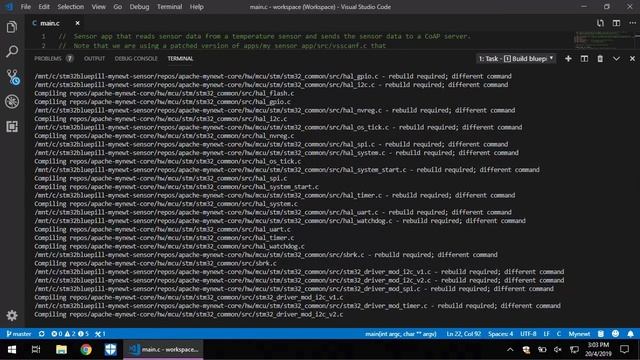Launch Google Chrome from the taskbar
This screenshot has height=360, width=640.
[86, 349]
